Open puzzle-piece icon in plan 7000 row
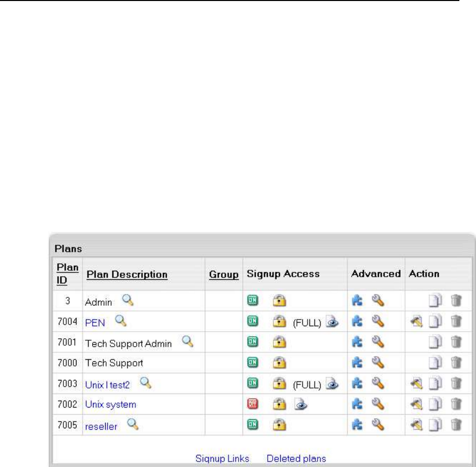 [357, 362]
